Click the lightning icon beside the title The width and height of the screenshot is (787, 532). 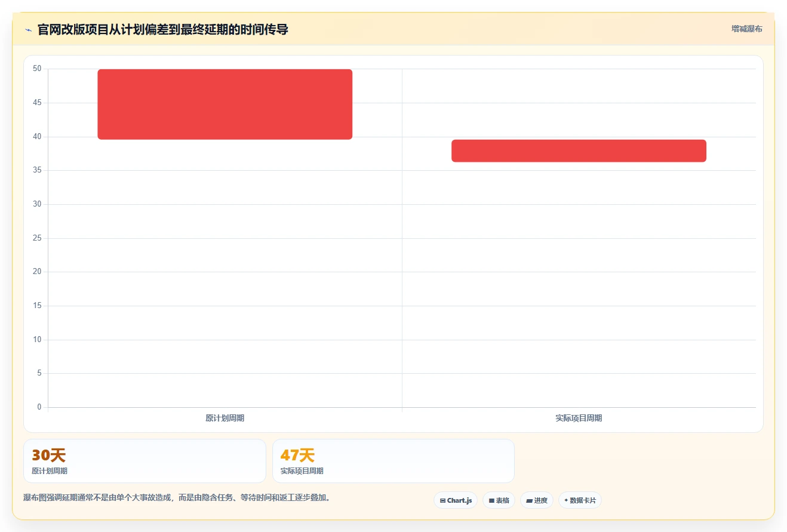28,30
